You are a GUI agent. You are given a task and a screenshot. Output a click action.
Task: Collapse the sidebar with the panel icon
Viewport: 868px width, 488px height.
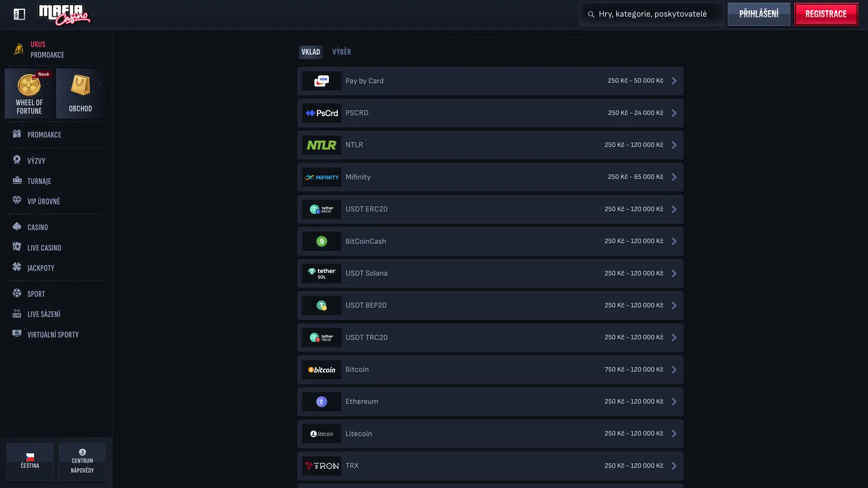point(20,15)
